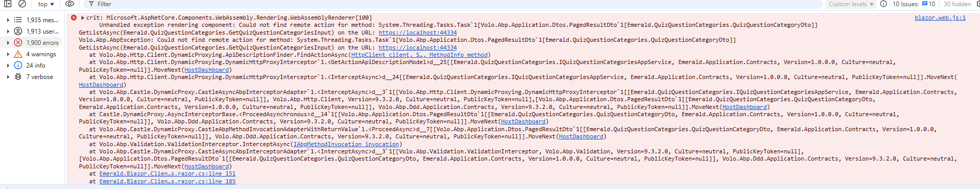Clear the console with the circle-slash icon
The image size is (980, 189).
click(x=22, y=4)
